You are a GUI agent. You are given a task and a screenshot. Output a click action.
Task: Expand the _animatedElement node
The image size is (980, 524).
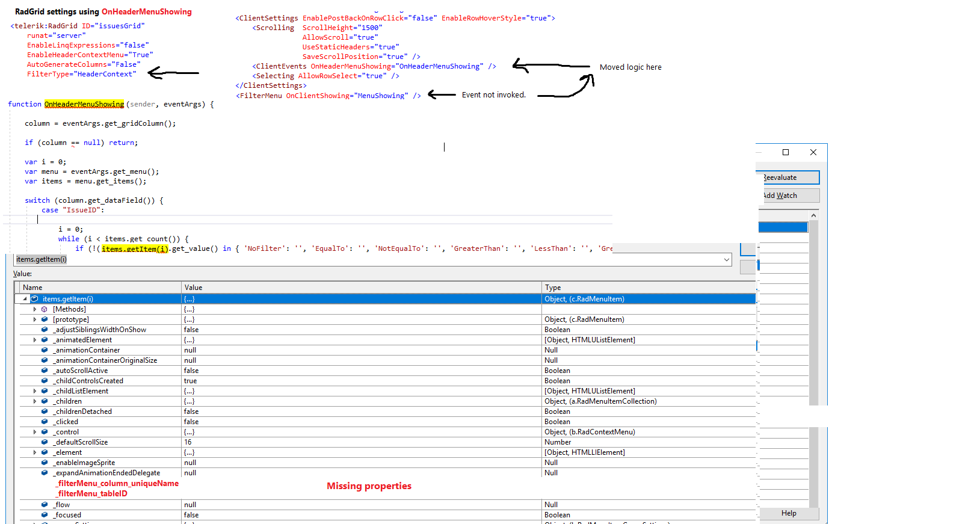(35, 340)
